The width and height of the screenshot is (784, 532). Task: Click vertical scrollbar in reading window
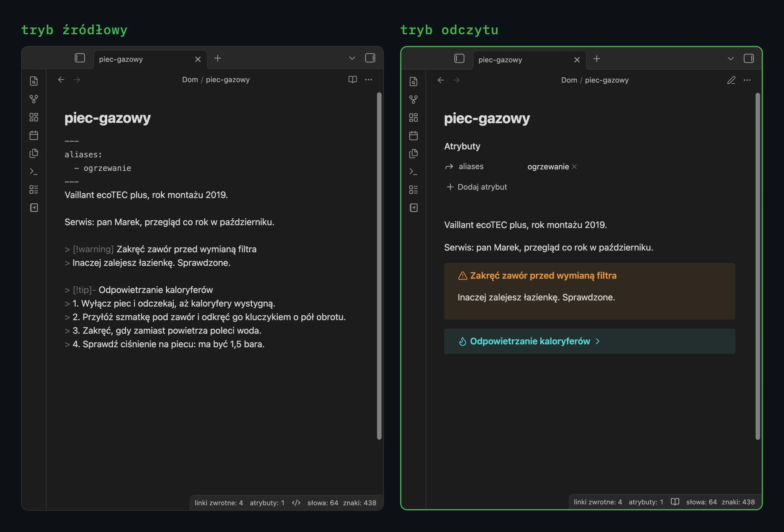tap(758, 266)
